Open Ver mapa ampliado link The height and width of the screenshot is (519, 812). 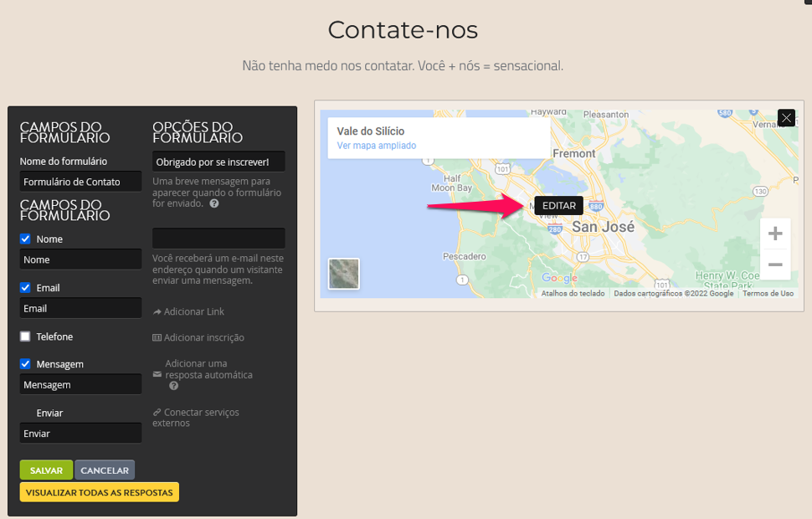(377, 146)
